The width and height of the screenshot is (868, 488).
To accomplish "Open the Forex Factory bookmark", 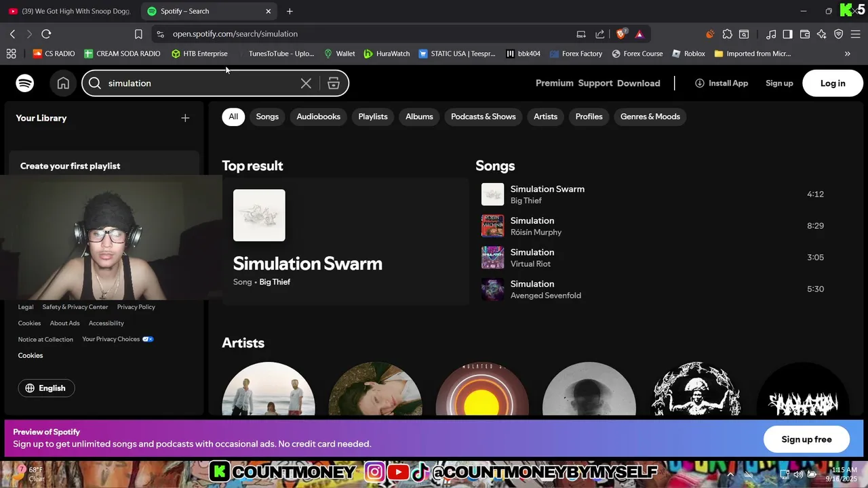I will [576, 54].
